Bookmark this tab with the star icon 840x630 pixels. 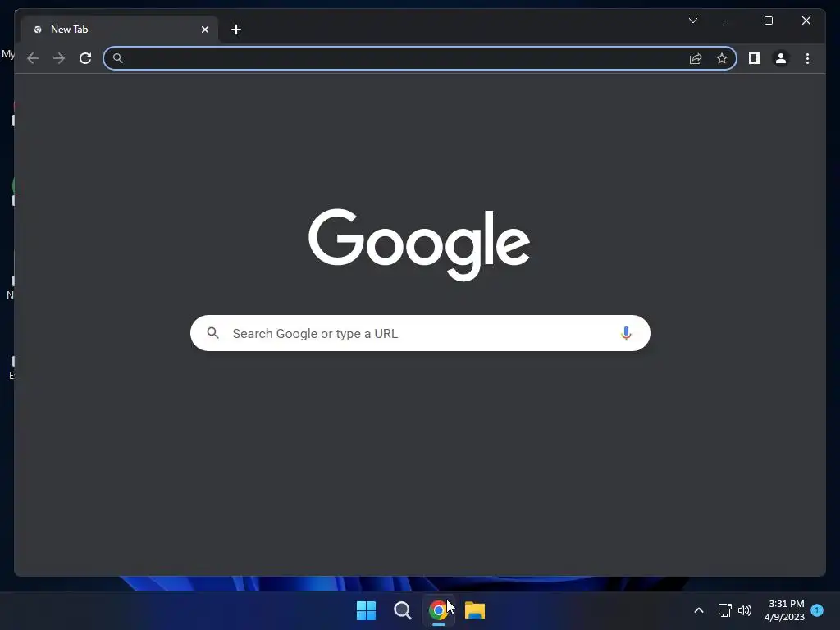point(722,58)
